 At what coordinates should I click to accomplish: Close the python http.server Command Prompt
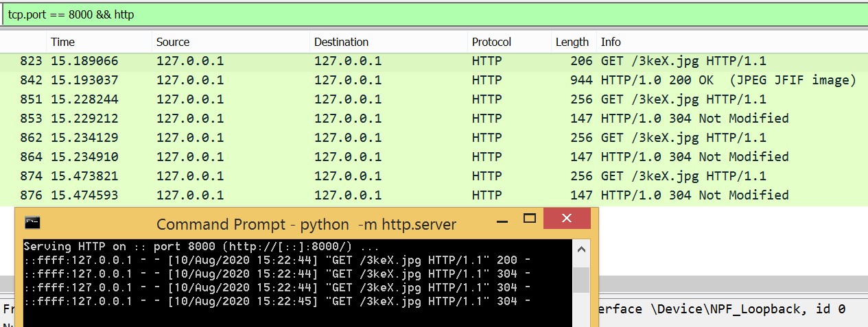pyautogui.click(x=567, y=219)
